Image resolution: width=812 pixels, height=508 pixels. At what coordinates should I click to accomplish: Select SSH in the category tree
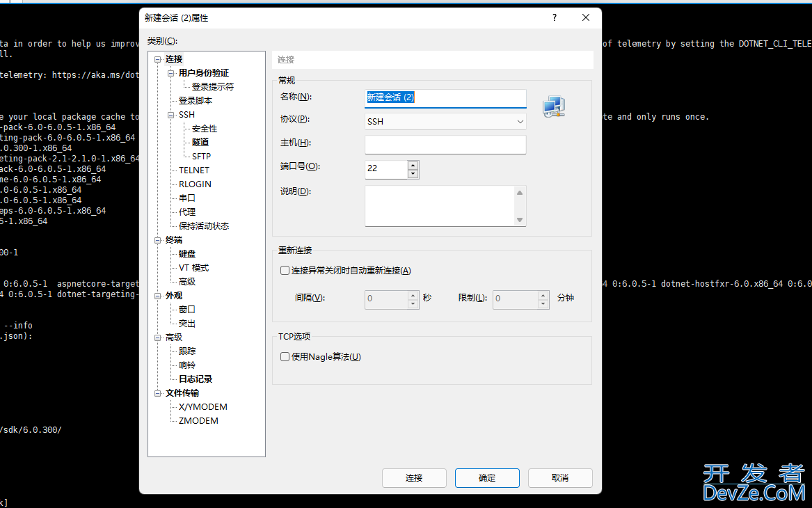[187, 115]
